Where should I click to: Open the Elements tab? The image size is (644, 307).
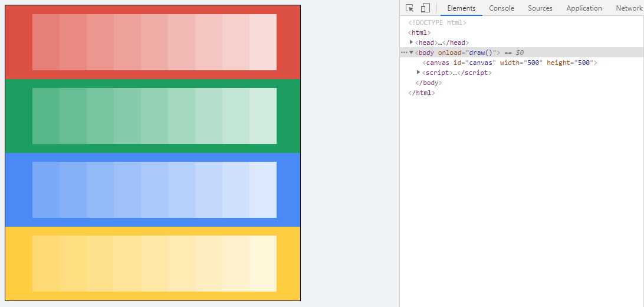pos(461,8)
